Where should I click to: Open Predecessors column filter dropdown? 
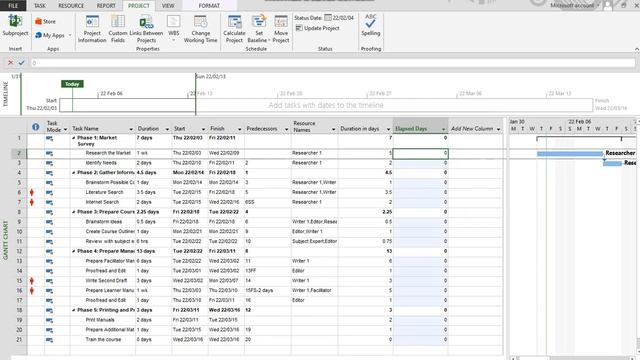[x=287, y=129]
